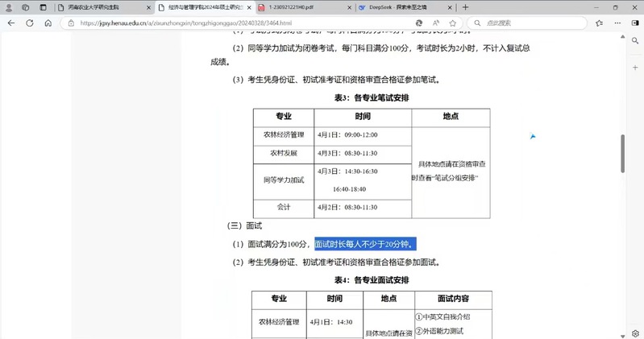Open a new tab with plus button
The width and height of the screenshot is (644, 339).
[467, 7]
